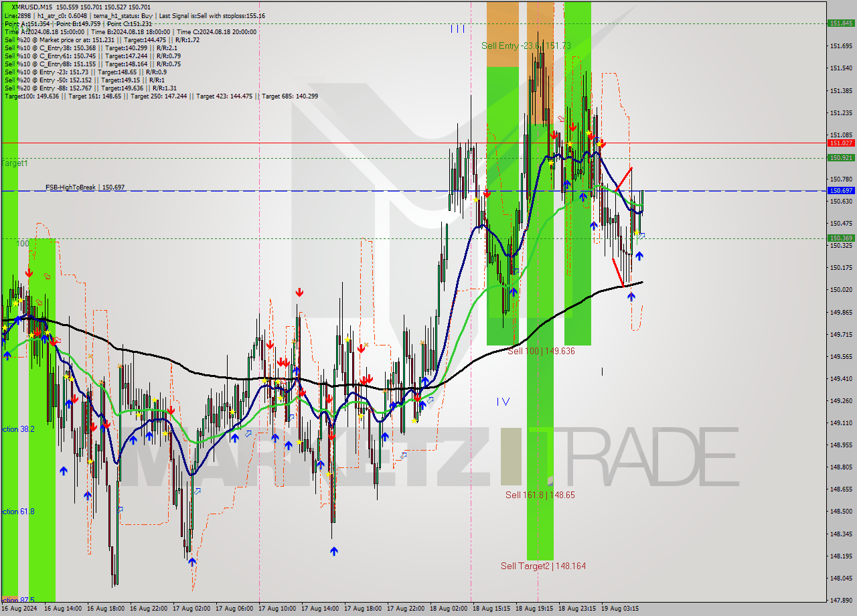Viewport: 857px width, 616px height.
Task: Select the 150.697 blue price tag
Action: pyautogui.click(x=841, y=190)
